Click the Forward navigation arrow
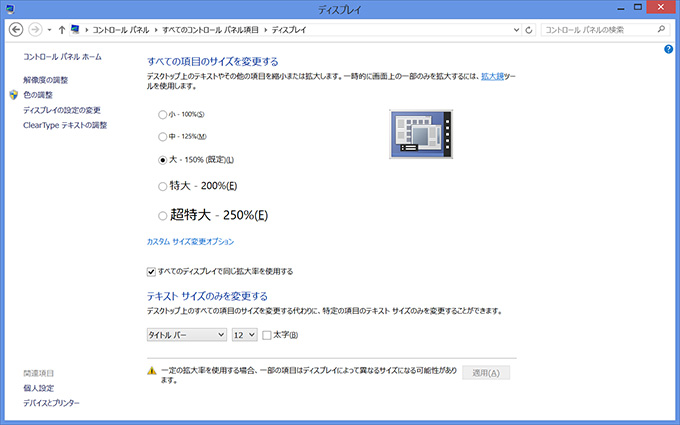The height and width of the screenshot is (425, 680). [x=35, y=29]
